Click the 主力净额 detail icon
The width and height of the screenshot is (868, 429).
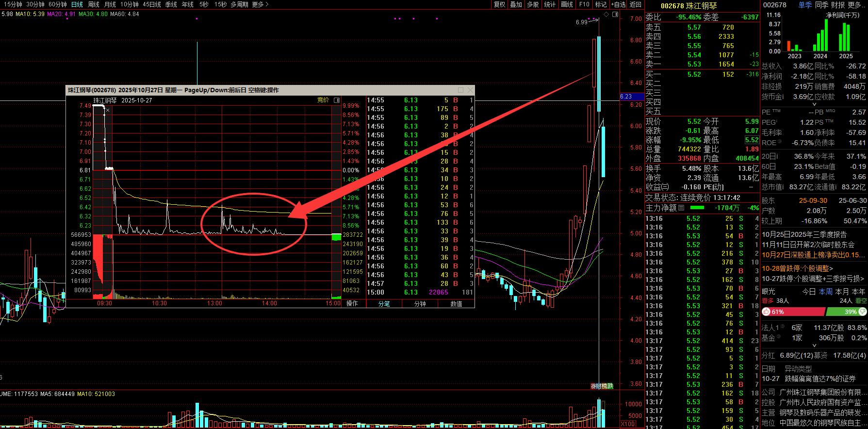tap(681, 208)
